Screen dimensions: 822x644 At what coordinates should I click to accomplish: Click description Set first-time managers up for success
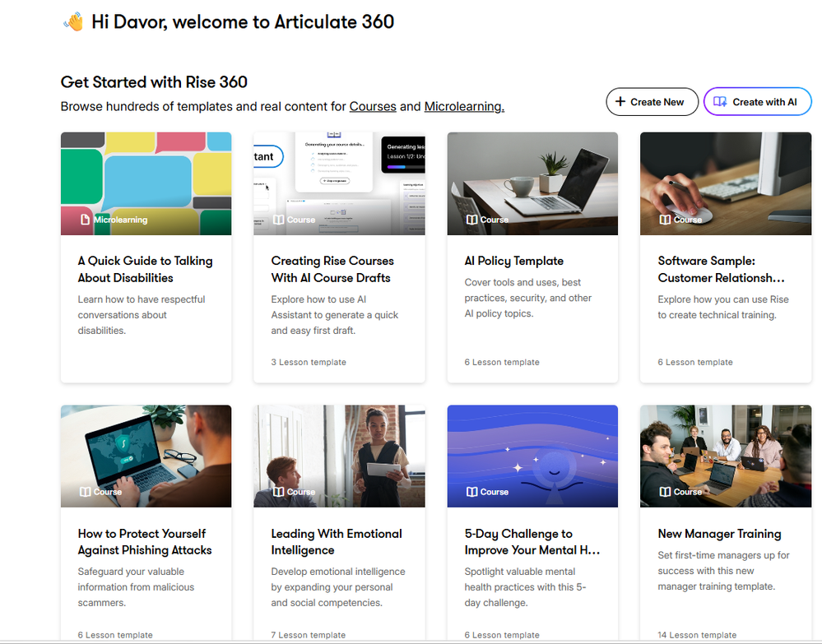[x=723, y=571]
